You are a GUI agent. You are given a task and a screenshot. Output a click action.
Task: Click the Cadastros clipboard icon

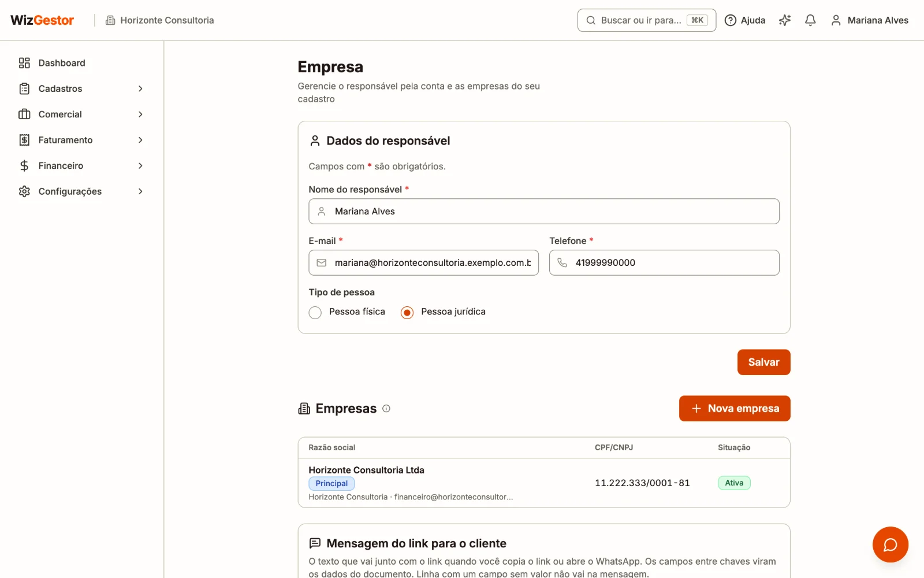24,88
